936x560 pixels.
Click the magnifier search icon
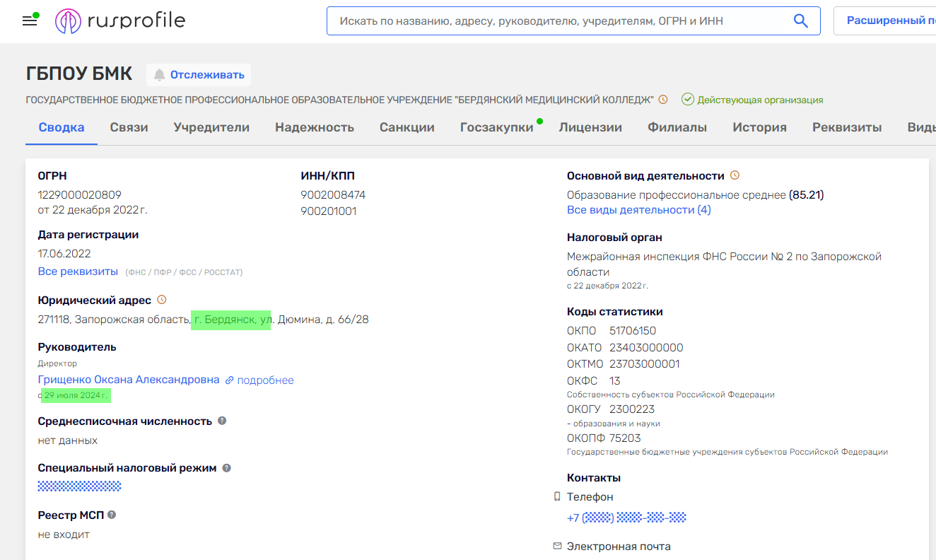point(800,21)
